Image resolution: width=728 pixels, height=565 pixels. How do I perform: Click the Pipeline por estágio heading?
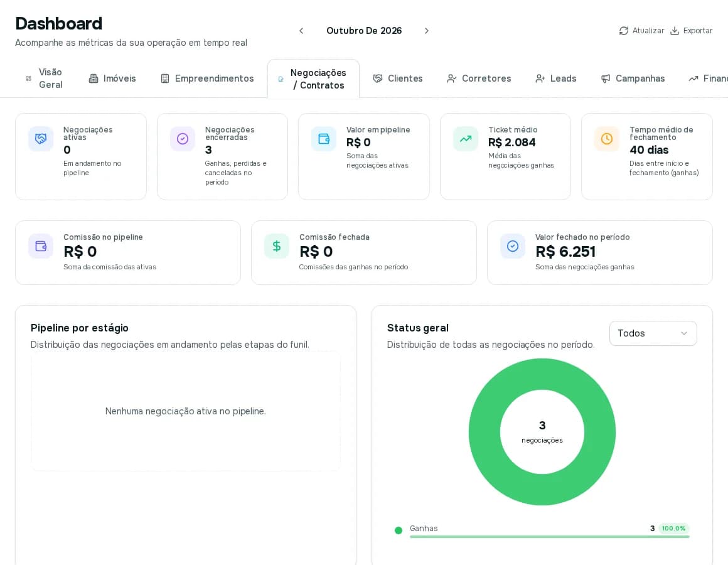pos(80,328)
